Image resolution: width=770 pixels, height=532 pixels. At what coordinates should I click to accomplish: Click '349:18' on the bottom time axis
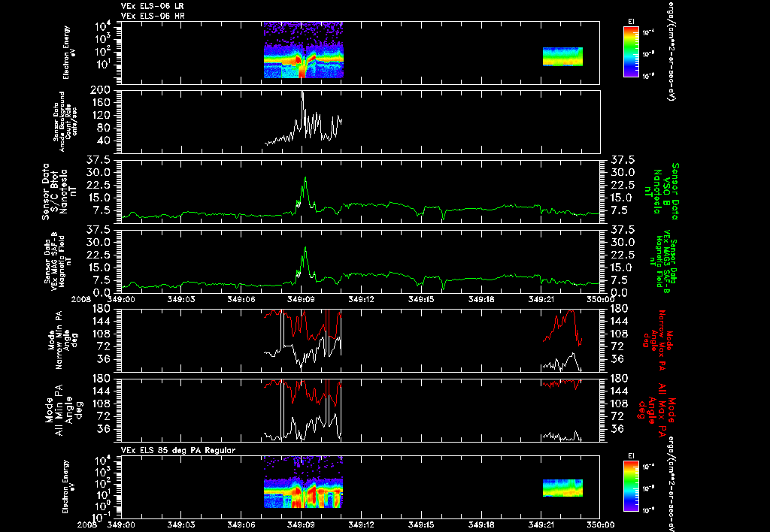pos(481,524)
